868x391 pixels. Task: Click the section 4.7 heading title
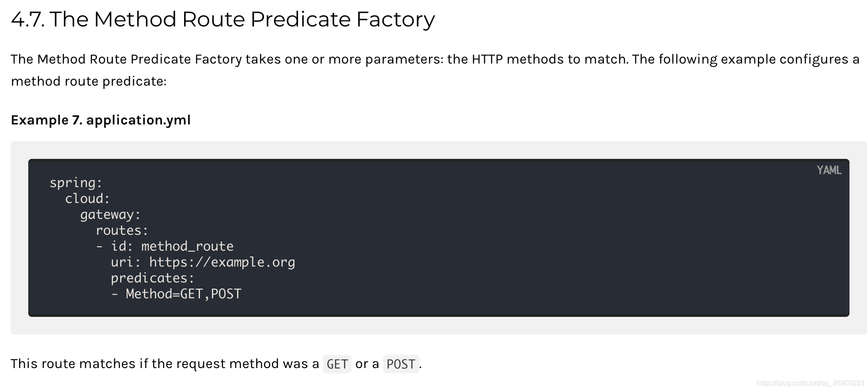pyautogui.click(x=223, y=19)
